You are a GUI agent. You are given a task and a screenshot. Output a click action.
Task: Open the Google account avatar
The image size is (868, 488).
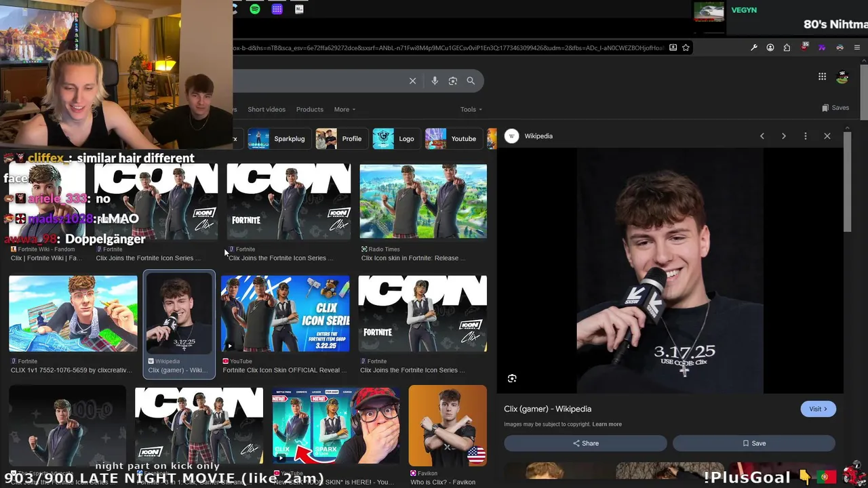point(843,77)
